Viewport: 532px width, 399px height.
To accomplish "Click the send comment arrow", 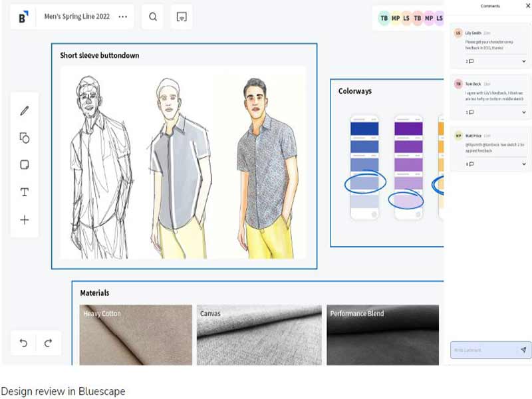I will point(523,350).
